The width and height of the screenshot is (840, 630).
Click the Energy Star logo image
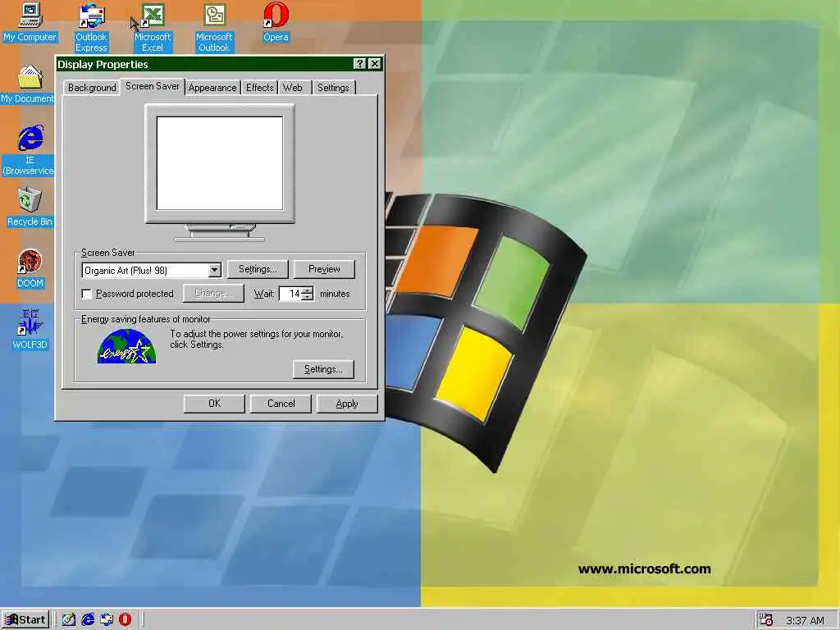[x=127, y=347]
